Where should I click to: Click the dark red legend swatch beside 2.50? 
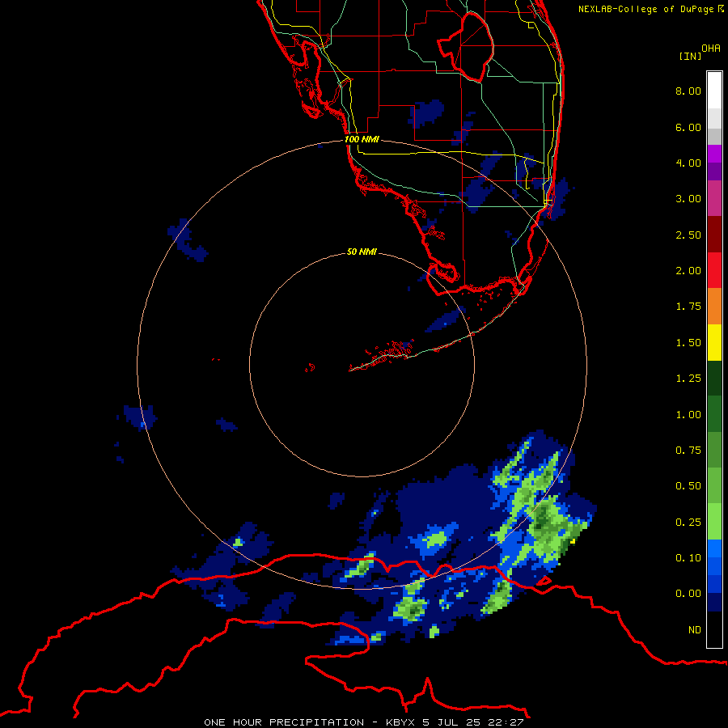point(714,235)
